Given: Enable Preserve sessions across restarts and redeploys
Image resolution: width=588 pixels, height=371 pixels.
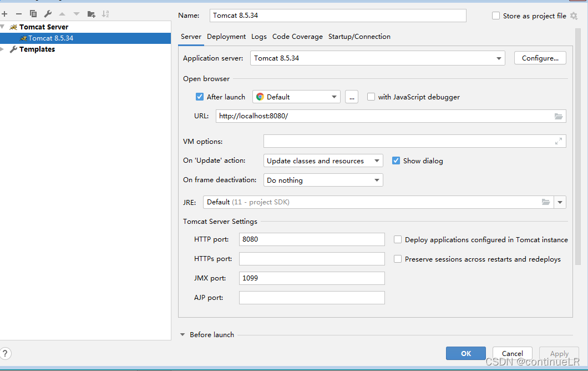Looking at the screenshot, I should 398,259.
